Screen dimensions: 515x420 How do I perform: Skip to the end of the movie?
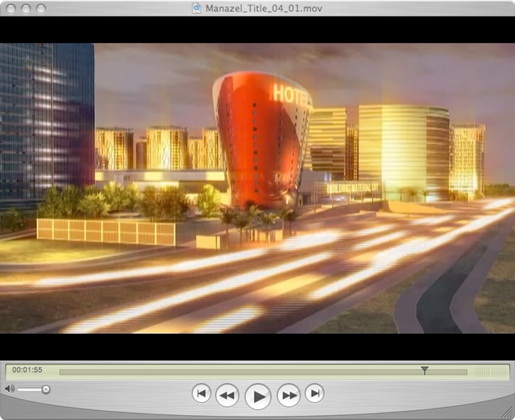coord(315,393)
